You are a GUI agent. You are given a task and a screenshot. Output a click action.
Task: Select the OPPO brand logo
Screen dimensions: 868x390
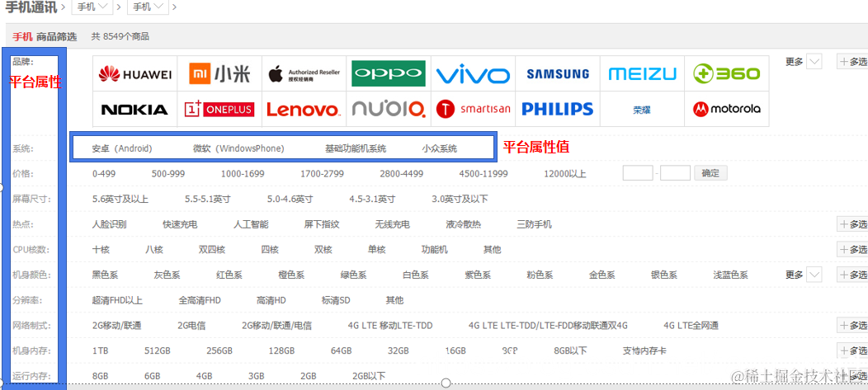389,73
